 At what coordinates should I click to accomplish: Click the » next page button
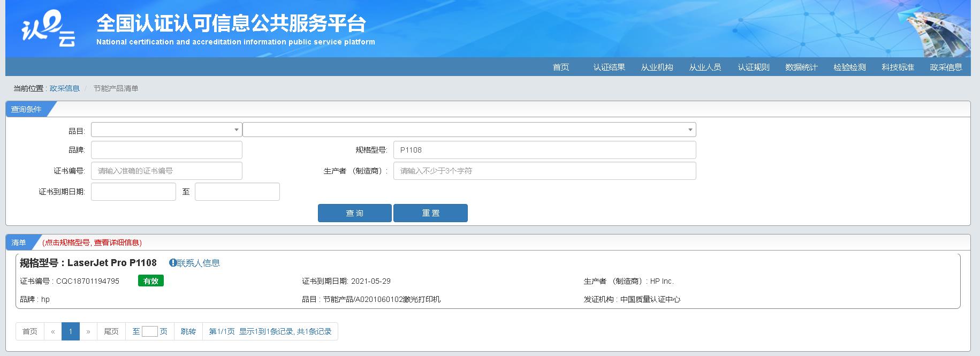tap(88, 331)
